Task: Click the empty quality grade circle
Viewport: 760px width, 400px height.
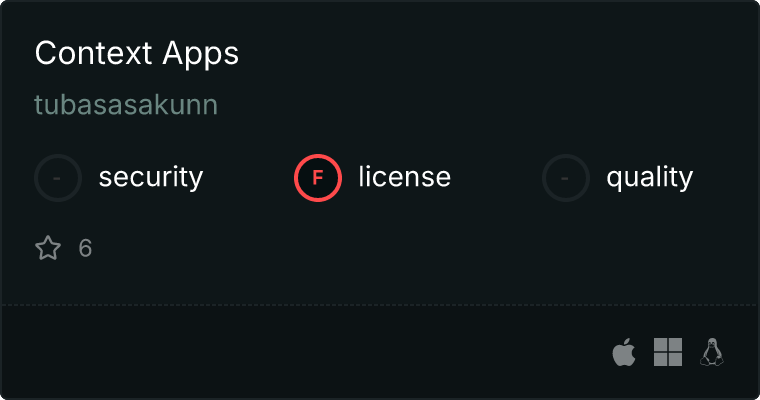Action: pos(566,178)
